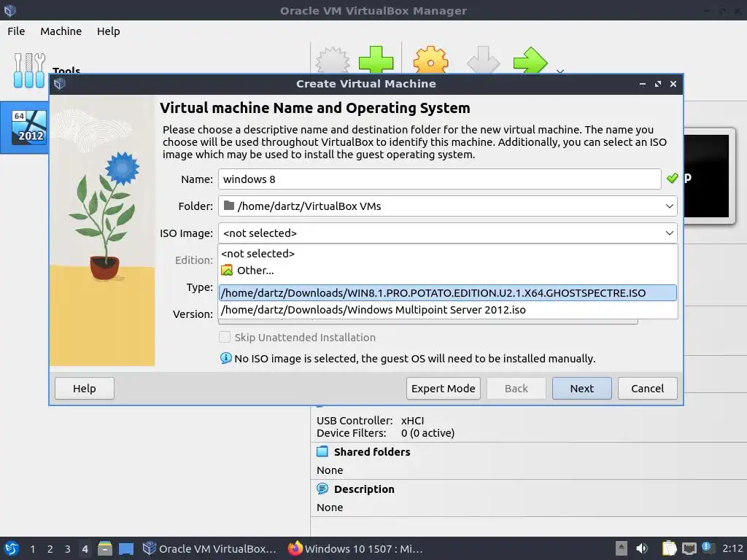Cancel the Create Virtual Machine dialog

pyautogui.click(x=648, y=389)
